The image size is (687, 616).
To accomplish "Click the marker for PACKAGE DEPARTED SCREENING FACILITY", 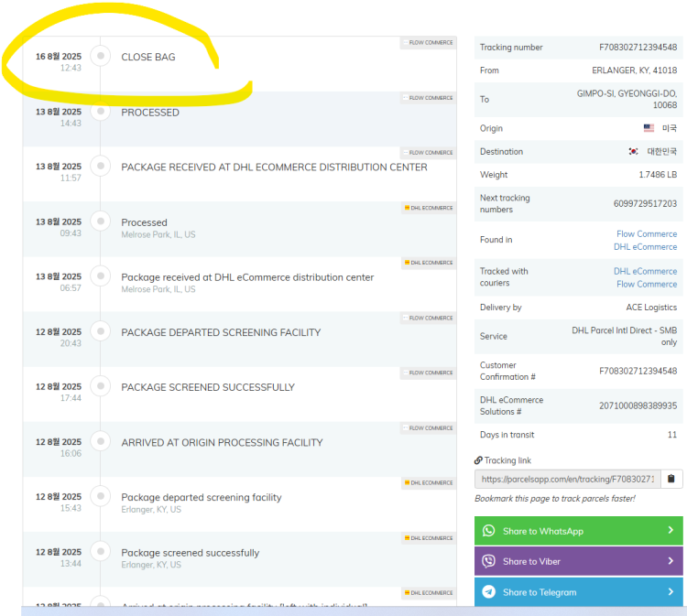I will [x=101, y=331].
